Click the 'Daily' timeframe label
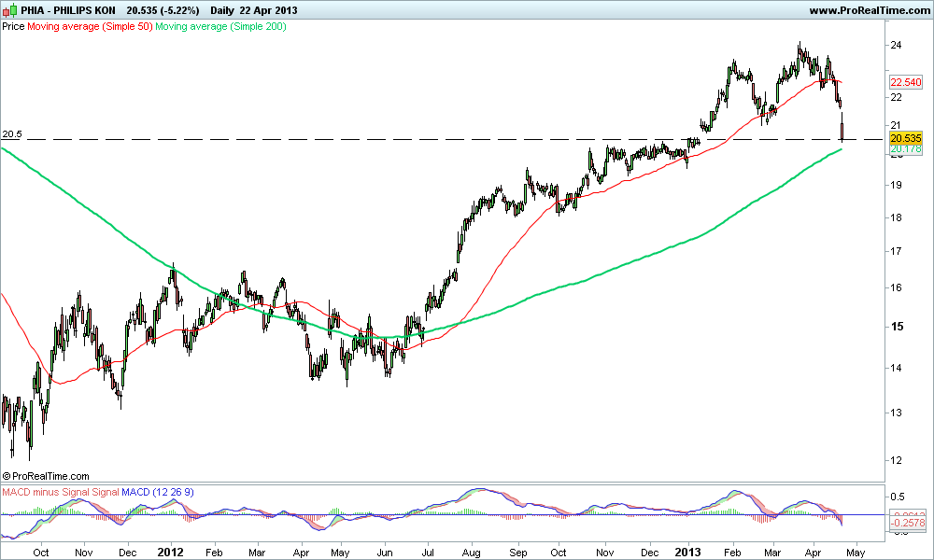This screenshot has width=934, height=560. coord(222,10)
